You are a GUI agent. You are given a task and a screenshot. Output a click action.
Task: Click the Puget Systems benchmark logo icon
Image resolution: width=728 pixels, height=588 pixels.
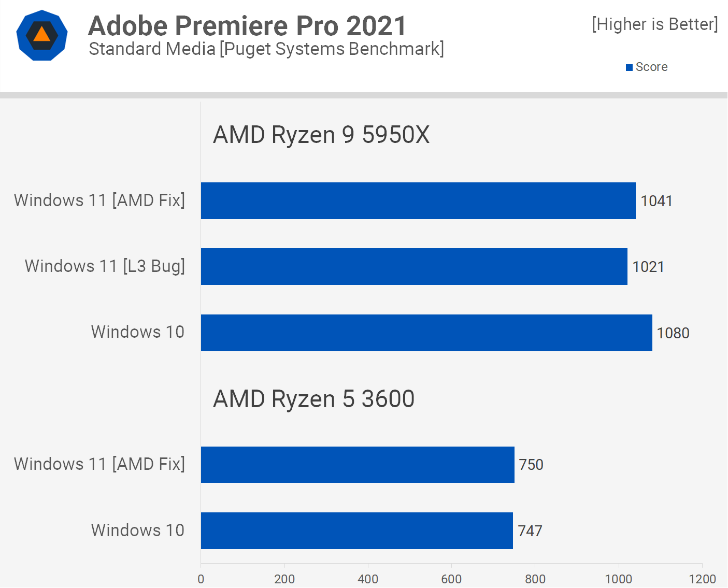click(42, 36)
